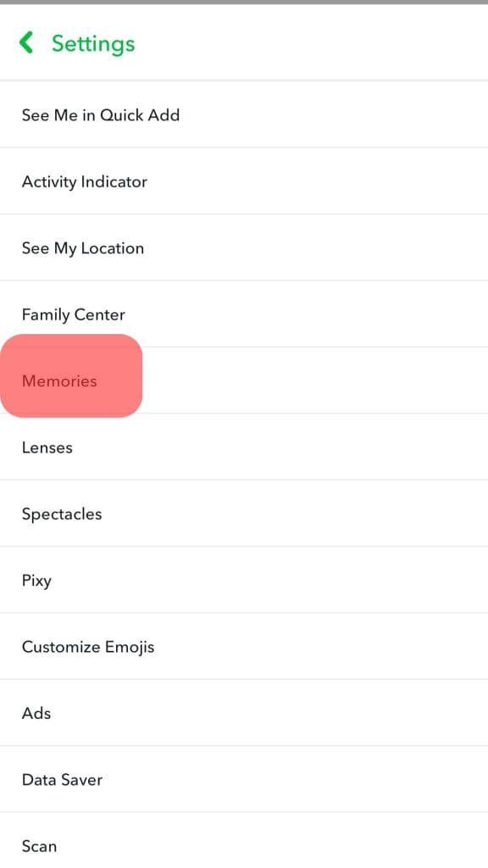Open See Me in Quick Add settings

pos(101,114)
